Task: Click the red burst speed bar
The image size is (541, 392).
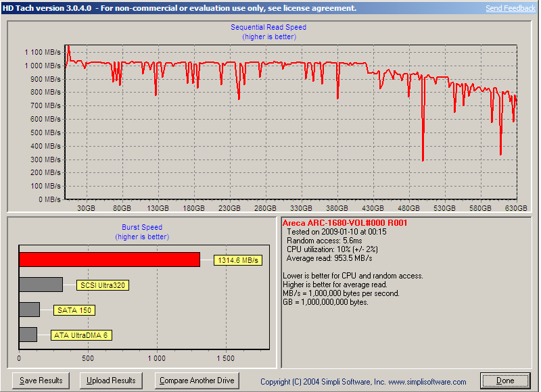Action: coord(110,260)
